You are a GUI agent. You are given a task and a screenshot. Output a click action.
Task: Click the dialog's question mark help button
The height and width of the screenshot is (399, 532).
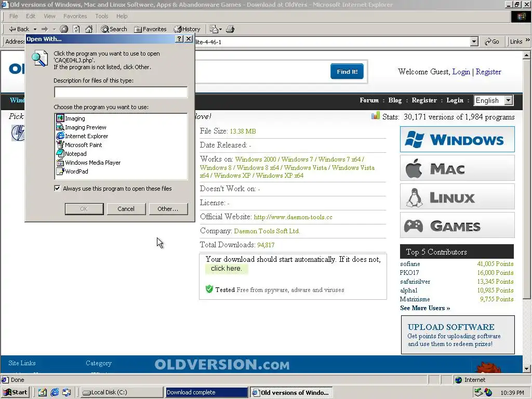tap(179, 38)
